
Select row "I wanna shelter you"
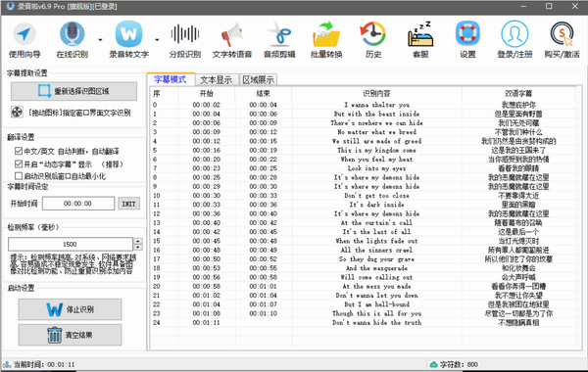coord(363,105)
